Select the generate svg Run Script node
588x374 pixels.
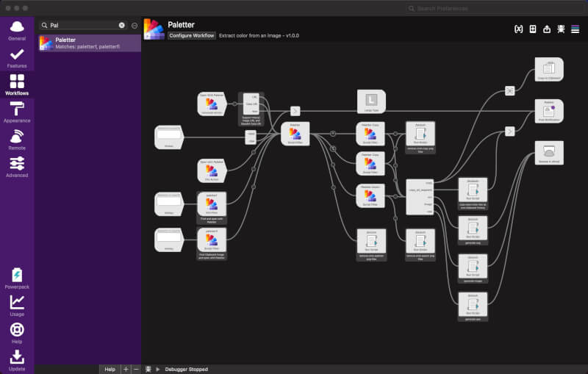[473, 228]
